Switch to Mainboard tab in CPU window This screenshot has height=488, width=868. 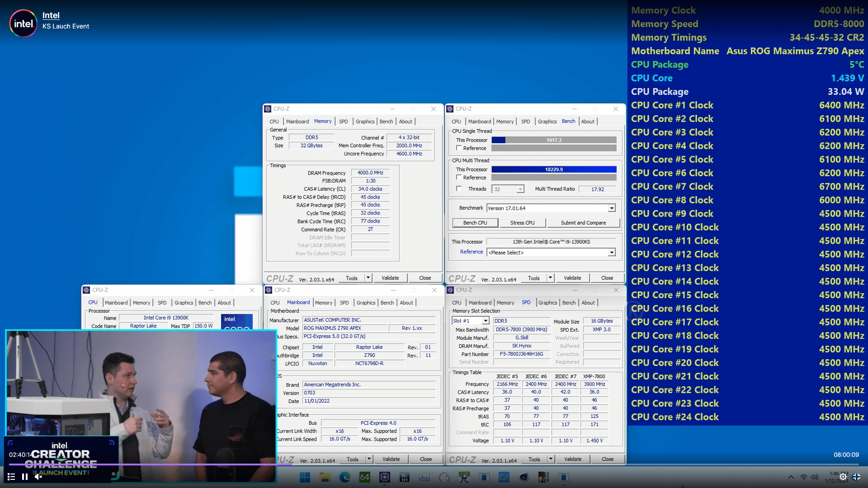click(x=116, y=303)
